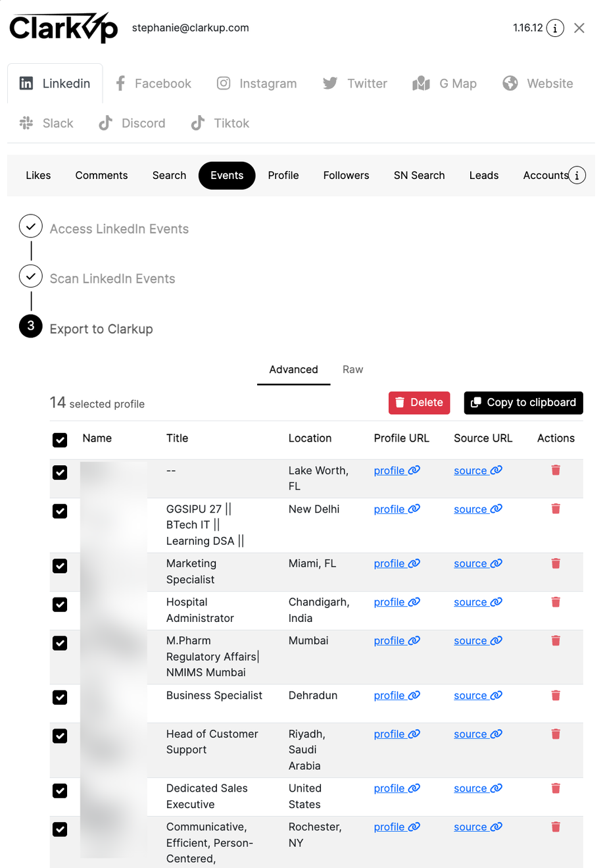Image resolution: width=605 pixels, height=868 pixels.
Task: Uncheck the Lake Worth, FL row checkbox
Action: coord(60,472)
